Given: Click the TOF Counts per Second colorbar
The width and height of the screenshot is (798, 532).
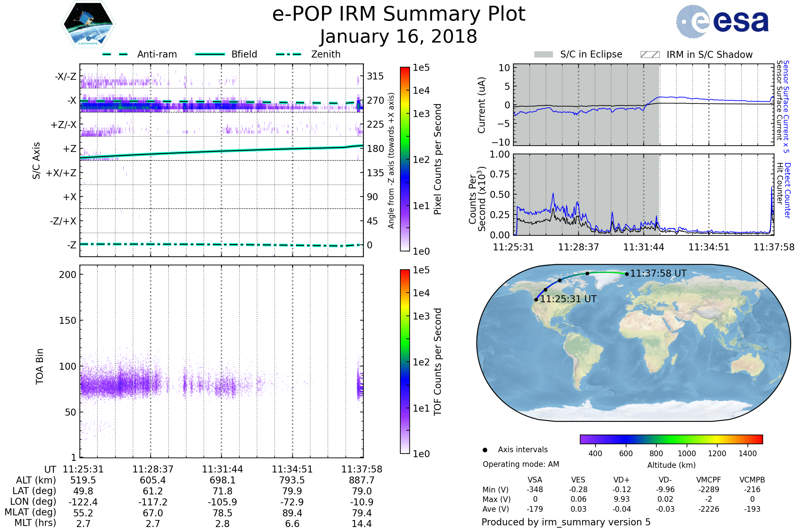Looking at the screenshot, I should coord(405,362).
